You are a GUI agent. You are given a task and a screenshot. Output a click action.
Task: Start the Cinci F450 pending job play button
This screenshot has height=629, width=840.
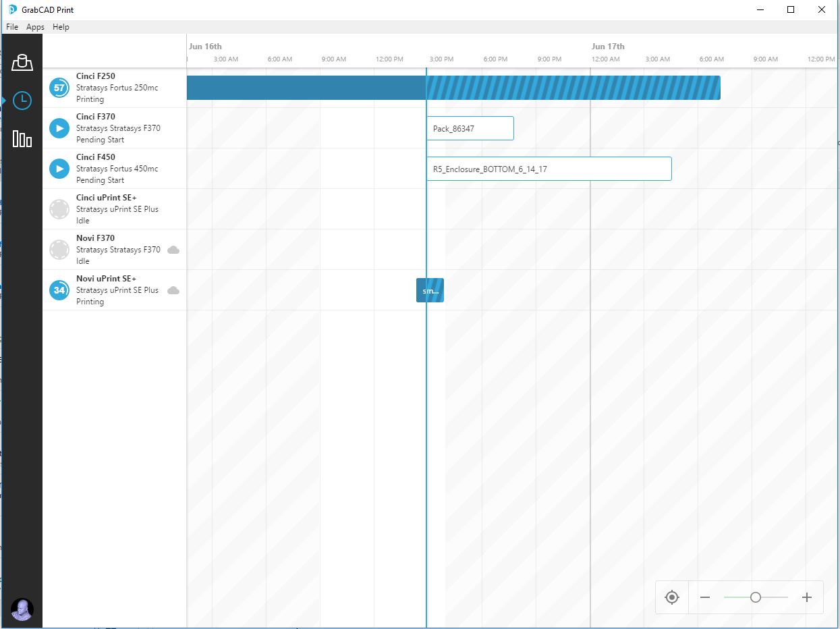[59, 169]
